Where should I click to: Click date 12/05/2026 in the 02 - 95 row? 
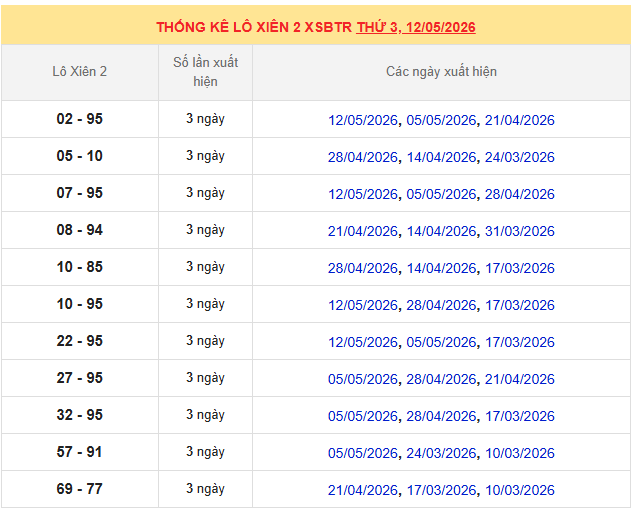coord(363,120)
